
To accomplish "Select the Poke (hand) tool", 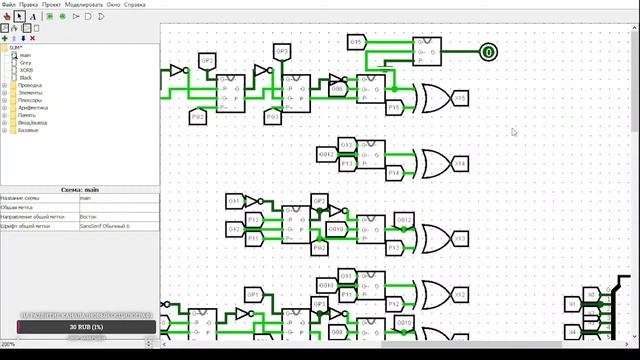I will point(7,16).
